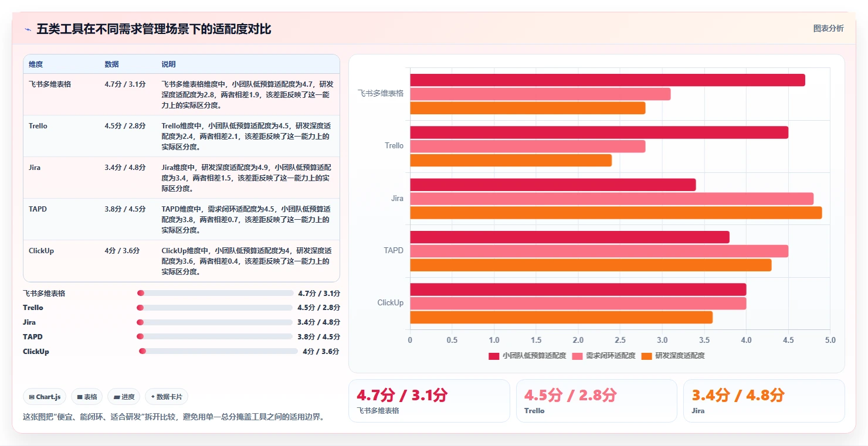This screenshot has width=868, height=446.
Task: Click the orange 飞书多维表格 研发深度 bar
Action: pyautogui.click(x=527, y=108)
